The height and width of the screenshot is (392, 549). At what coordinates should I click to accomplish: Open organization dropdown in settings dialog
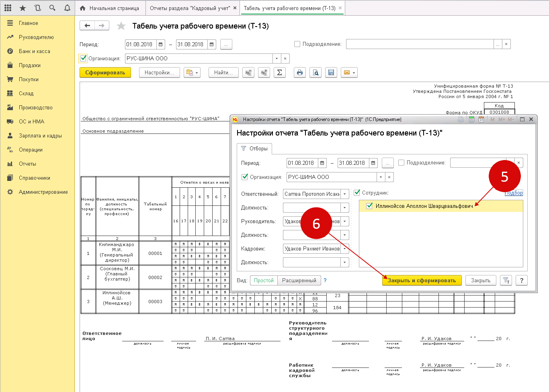381,177
